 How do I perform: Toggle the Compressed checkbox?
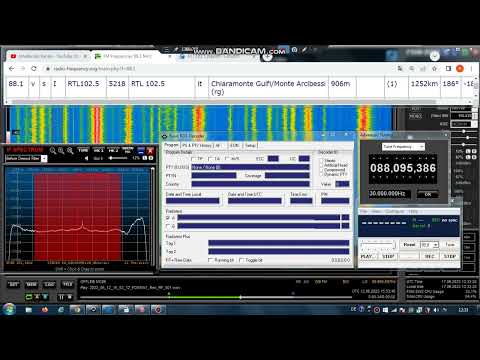click(322, 170)
